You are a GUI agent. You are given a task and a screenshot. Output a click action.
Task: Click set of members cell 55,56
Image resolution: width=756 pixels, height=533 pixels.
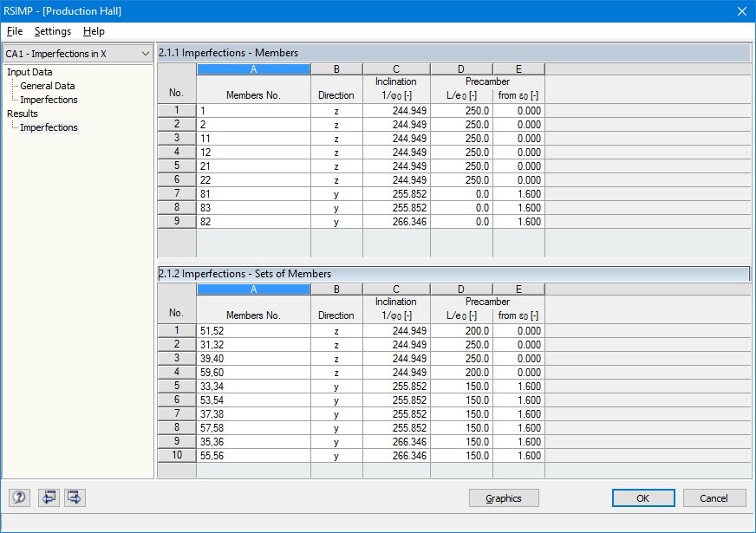[254, 455]
